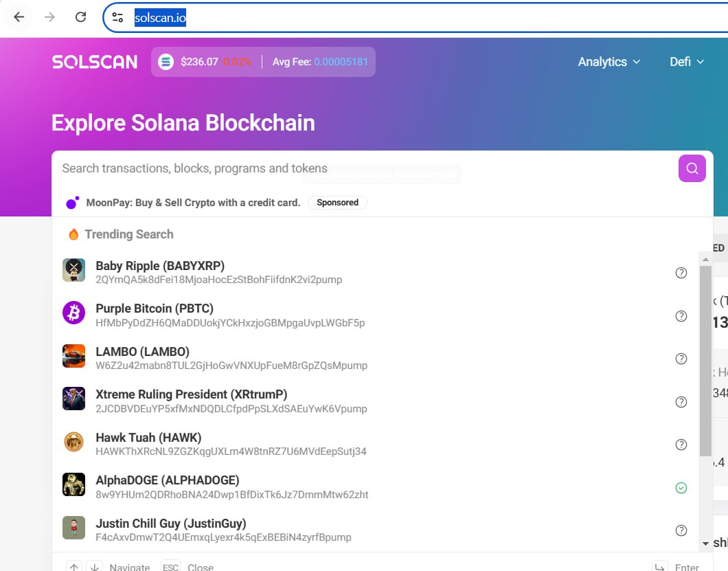Viewport: 728px width, 571px height.
Task: Click the browser forward arrow
Action: pos(49,17)
